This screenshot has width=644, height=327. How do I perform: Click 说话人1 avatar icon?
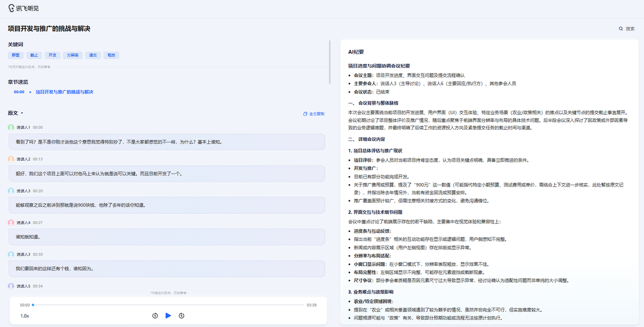(x=11, y=127)
